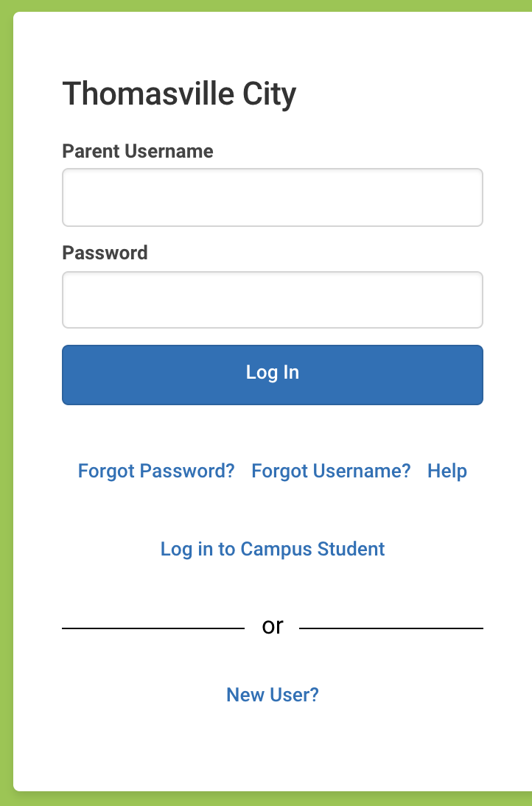This screenshot has width=532, height=806.
Task: Recover username using Forgot Username?
Action: click(331, 471)
